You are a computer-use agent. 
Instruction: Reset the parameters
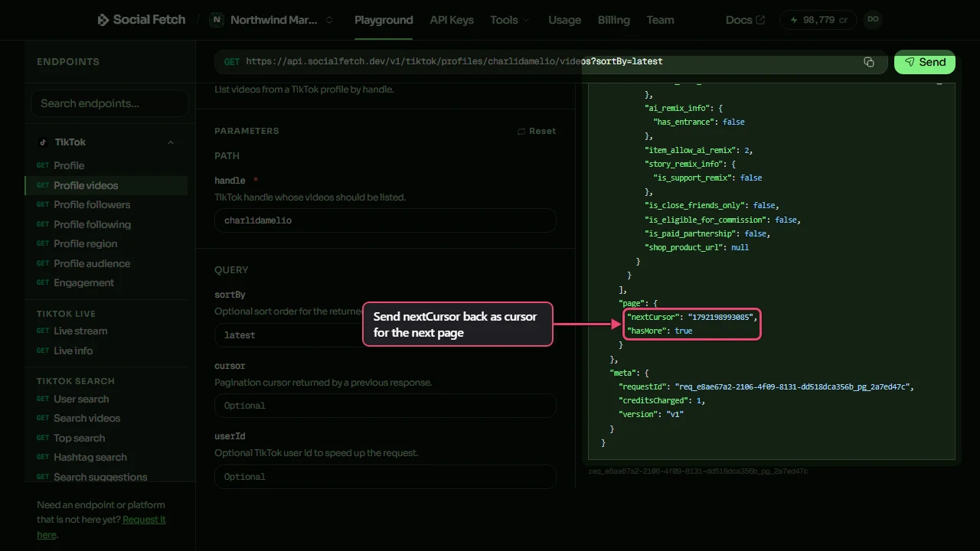pos(537,131)
